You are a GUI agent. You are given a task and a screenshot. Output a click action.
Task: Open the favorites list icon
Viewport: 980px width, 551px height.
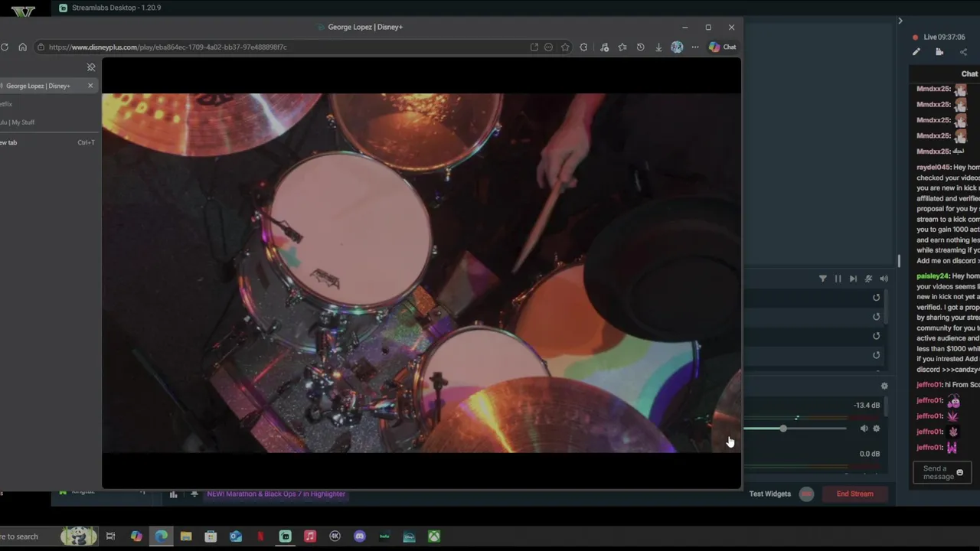point(622,47)
